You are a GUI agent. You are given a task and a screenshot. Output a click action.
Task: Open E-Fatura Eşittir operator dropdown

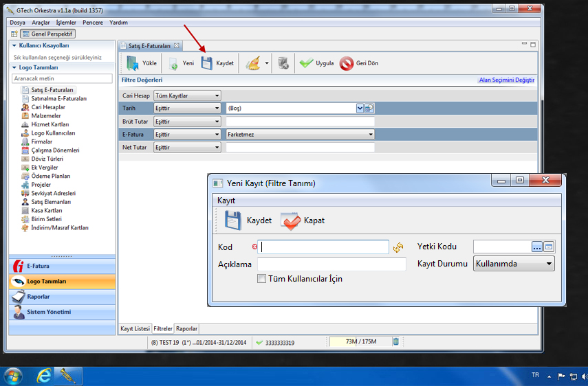(x=187, y=135)
